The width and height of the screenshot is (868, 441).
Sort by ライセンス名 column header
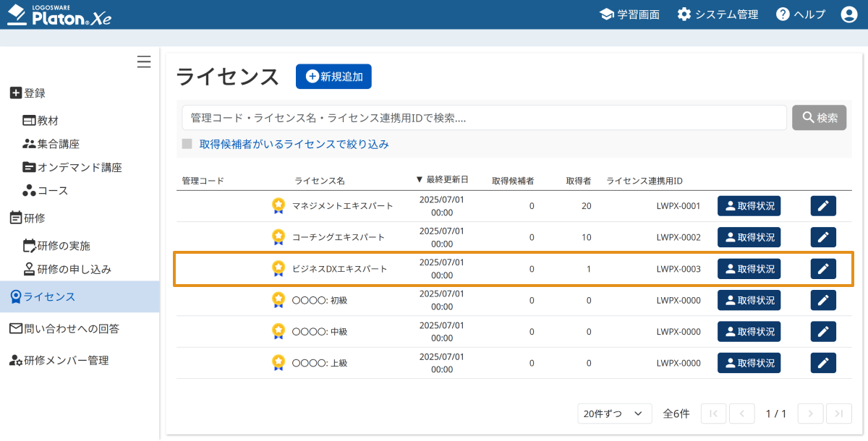(320, 180)
